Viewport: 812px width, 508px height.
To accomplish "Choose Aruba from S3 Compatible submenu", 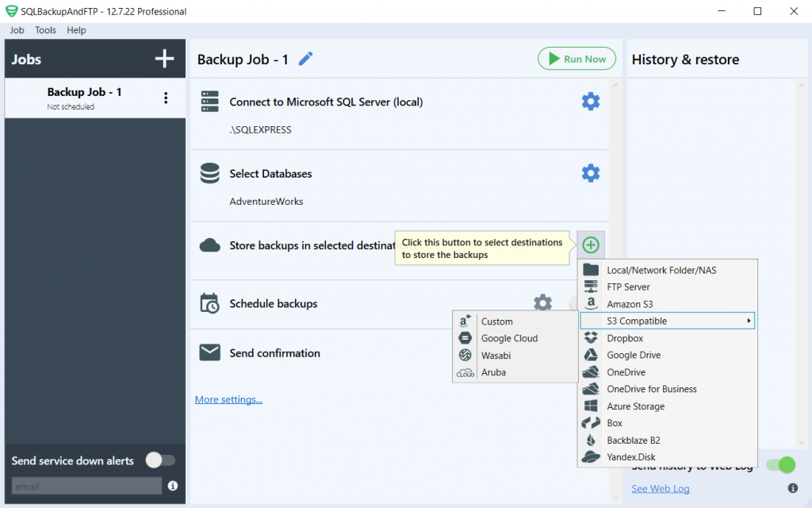I will coord(515,373).
